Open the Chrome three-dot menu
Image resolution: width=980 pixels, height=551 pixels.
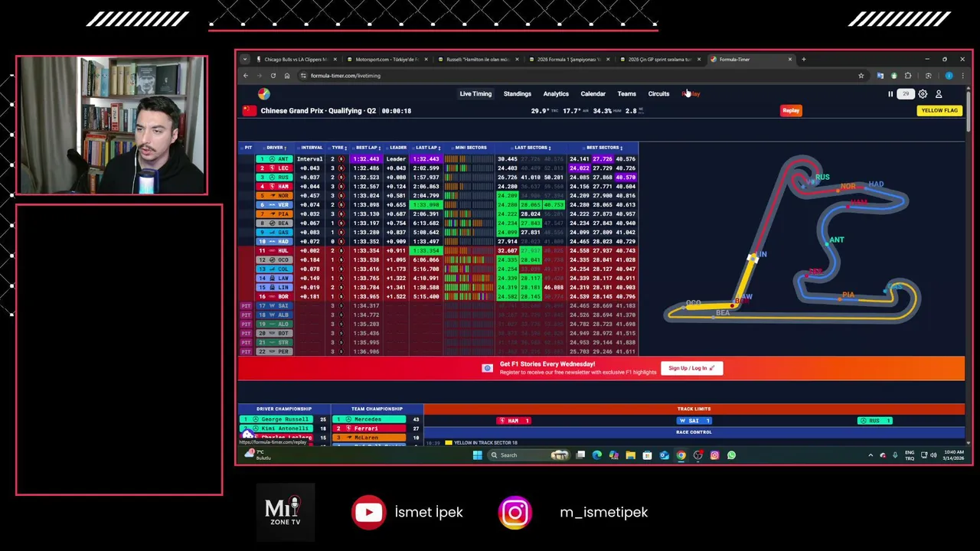tap(963, 76)
